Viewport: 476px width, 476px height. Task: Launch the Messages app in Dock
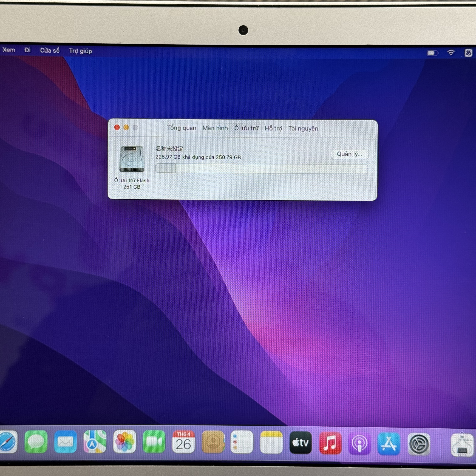point(36,442)
